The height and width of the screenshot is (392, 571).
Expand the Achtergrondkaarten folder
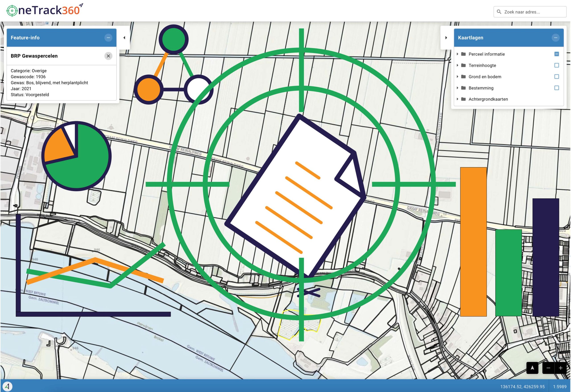[457, 99]
